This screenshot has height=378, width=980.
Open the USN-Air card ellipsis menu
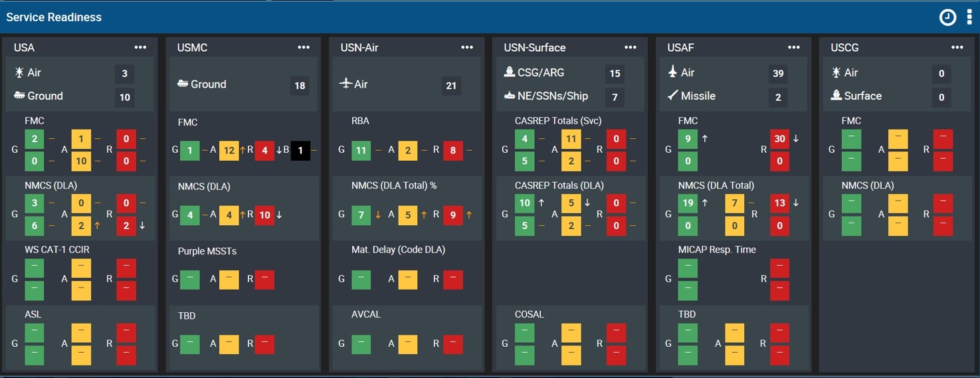(x=467, y=47)
